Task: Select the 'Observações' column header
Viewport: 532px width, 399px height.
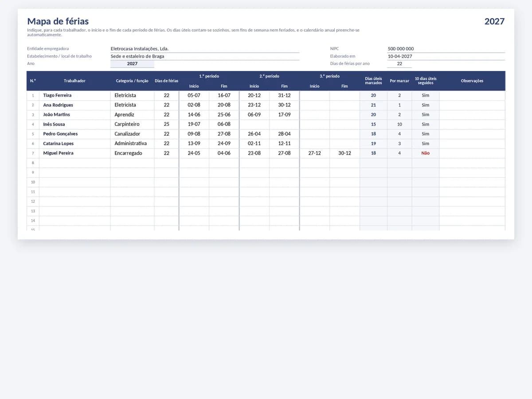Action: click(472, 81)
